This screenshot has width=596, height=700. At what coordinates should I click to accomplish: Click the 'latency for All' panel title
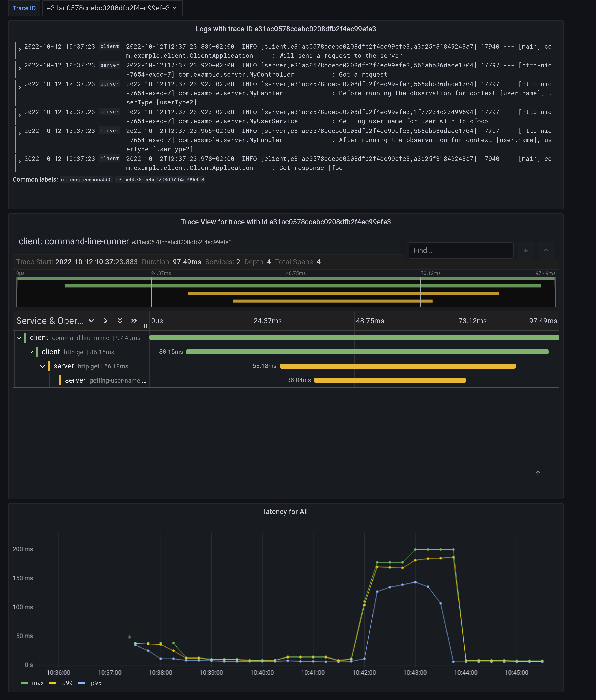click(285, 512)
